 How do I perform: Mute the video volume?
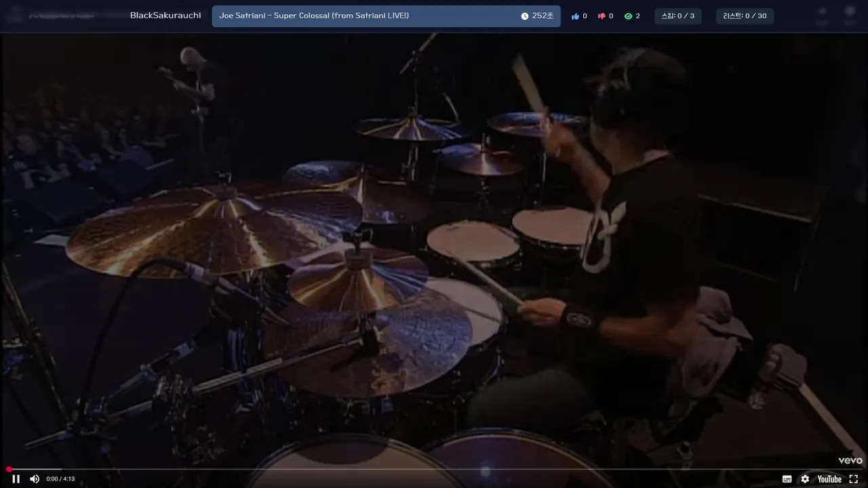(35, 479)
